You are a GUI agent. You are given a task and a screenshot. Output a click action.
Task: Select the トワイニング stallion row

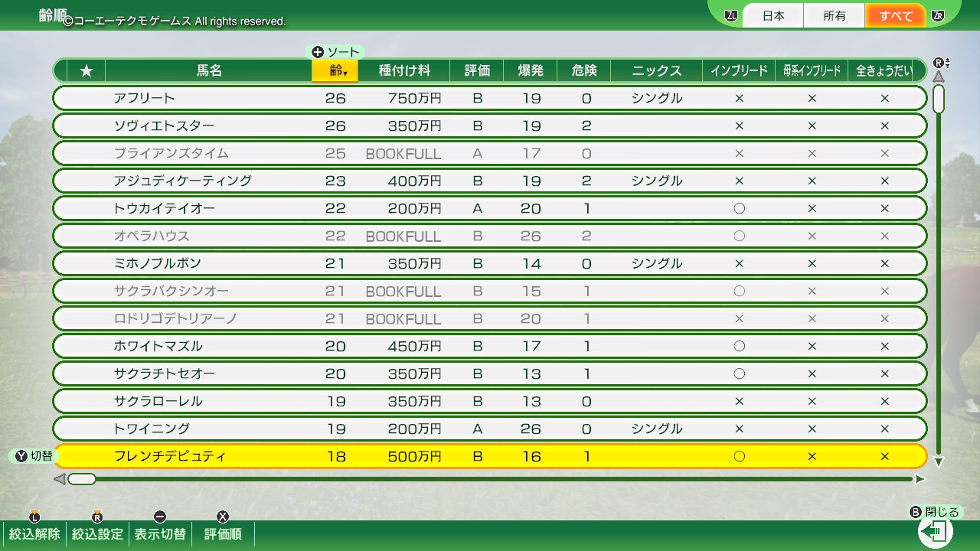(x=490, y=429)
